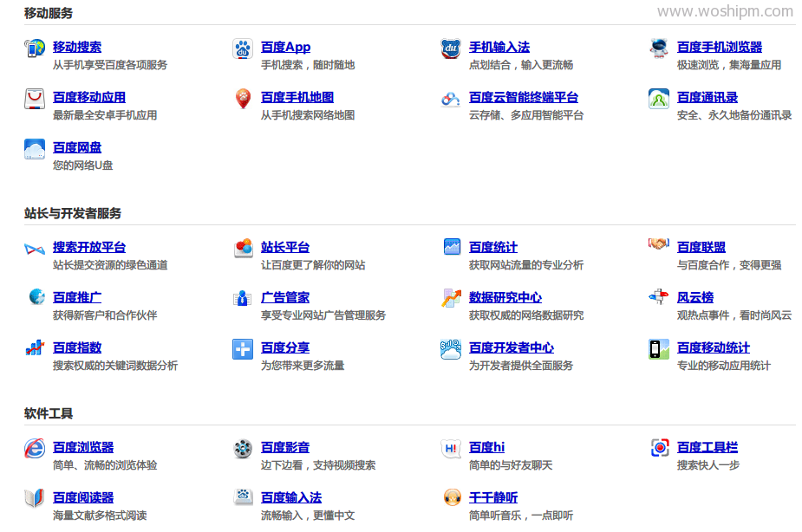Screen dimensions: 802x532
Task: Go to the 百度统计 link
Action: pyautogui.click(x=493, y=247)
